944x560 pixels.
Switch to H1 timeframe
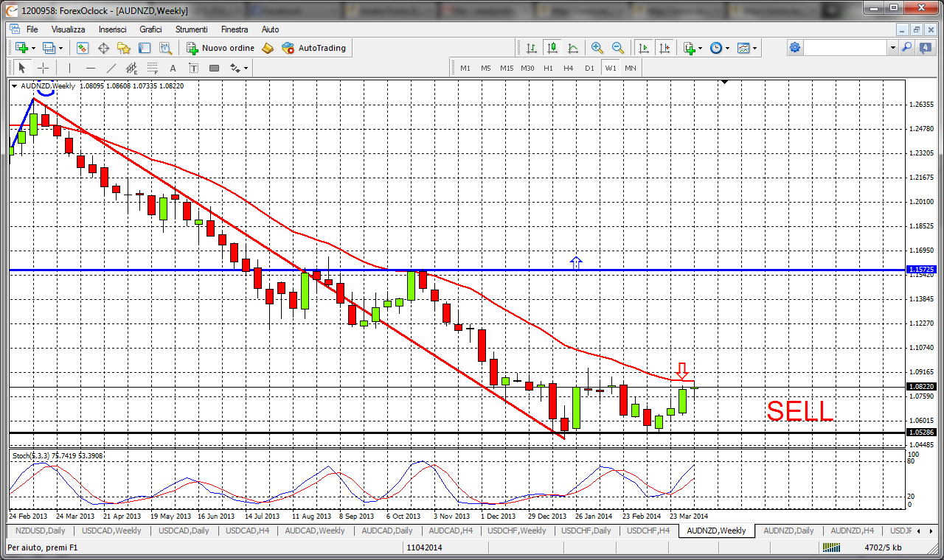point(548,68)
